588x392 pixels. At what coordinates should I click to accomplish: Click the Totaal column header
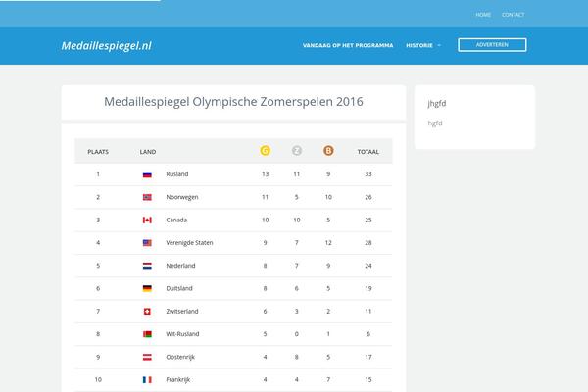[367, 152]
